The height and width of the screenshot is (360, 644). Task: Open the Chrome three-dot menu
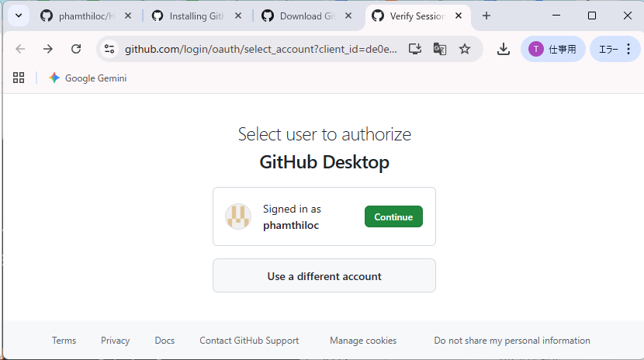[628, 49]
